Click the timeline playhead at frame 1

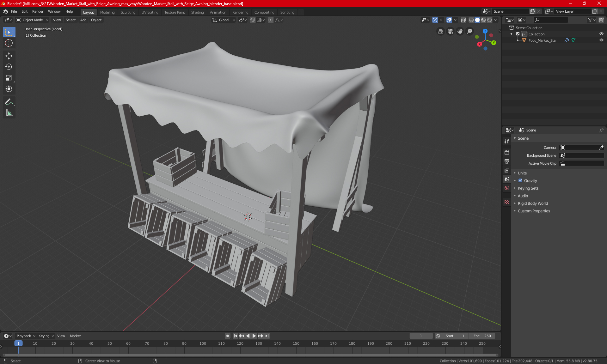pyautogui.click(x=18, y=343)
